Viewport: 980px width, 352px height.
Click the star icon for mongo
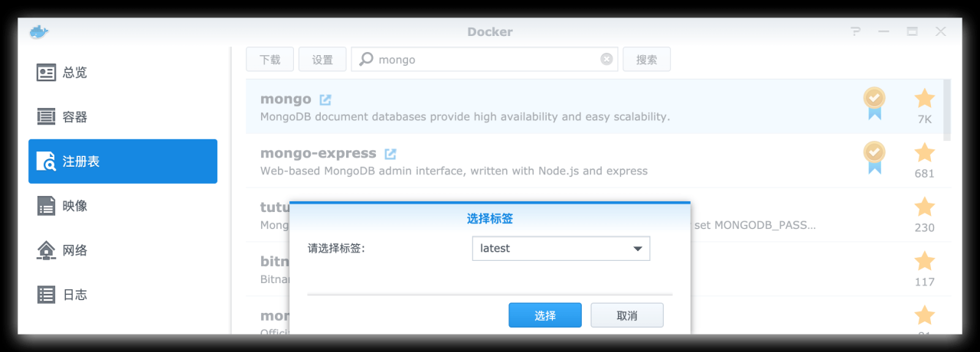[924, 99]
